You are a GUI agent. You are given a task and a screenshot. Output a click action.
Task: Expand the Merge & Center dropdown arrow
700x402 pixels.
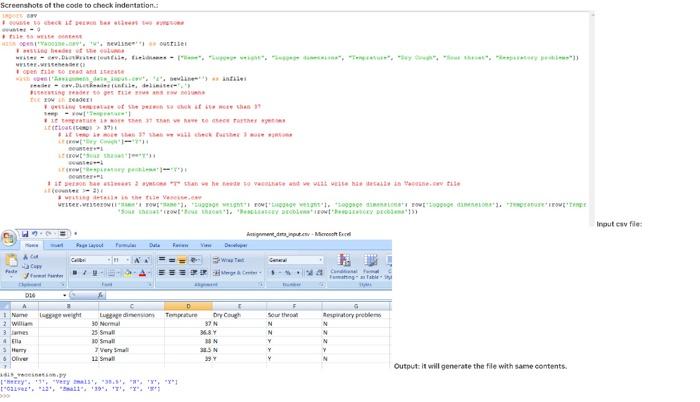pos(260,272)
